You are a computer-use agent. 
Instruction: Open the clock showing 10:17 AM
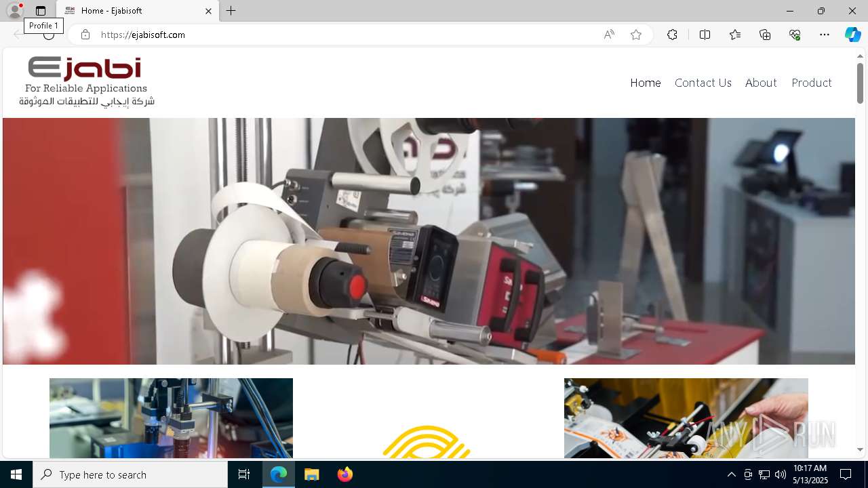click(x=810, y=474)
